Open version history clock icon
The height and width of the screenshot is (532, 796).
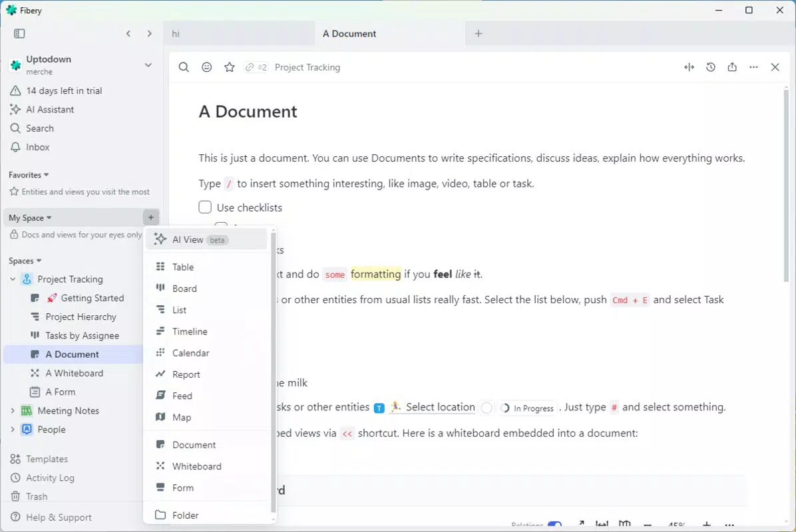coord(711,67)
